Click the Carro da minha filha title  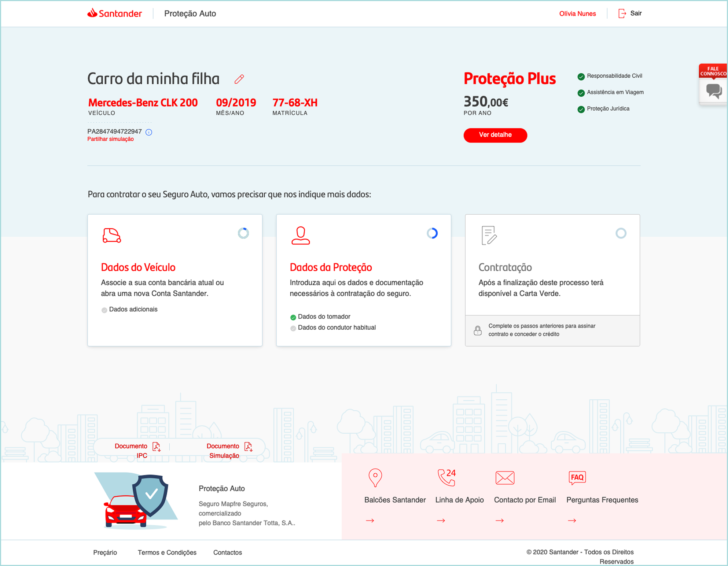154,79
